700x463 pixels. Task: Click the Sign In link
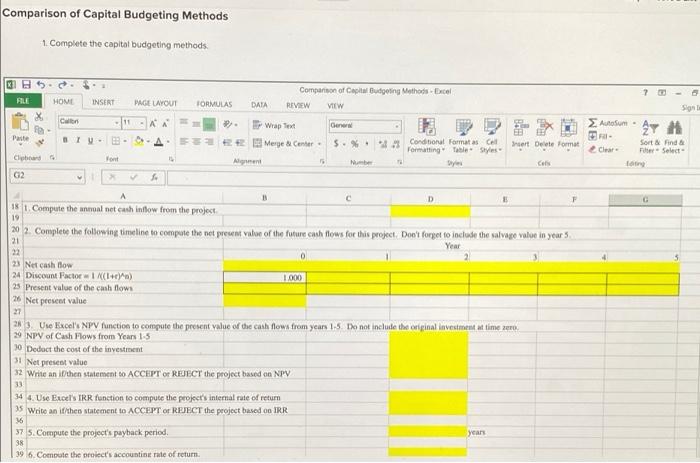(x=690, y=108)
